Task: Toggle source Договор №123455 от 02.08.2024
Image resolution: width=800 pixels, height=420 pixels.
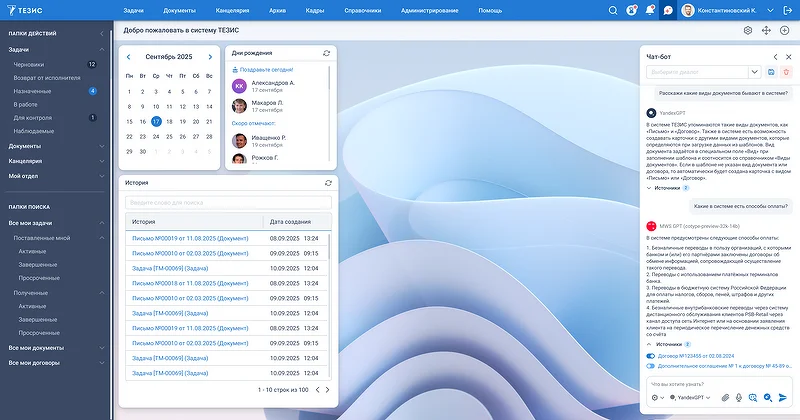Action: click(x=651, y=355)
